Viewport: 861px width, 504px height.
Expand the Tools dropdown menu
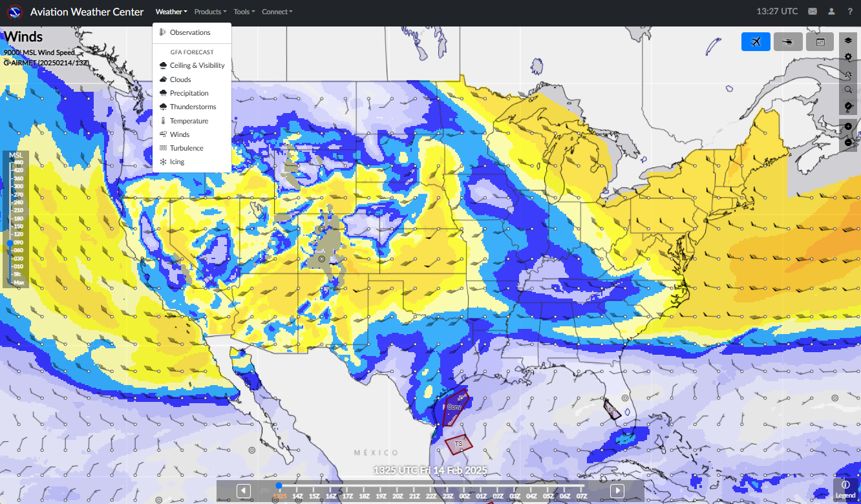coord(244,12)
